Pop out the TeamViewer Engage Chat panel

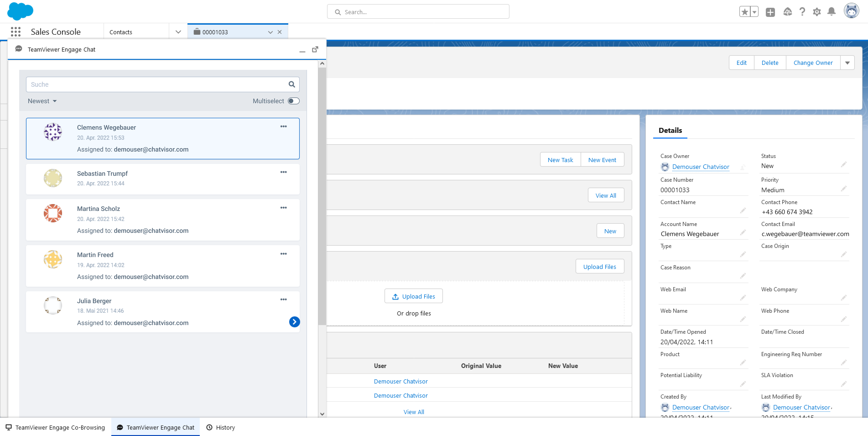click(x=315, y=50)
